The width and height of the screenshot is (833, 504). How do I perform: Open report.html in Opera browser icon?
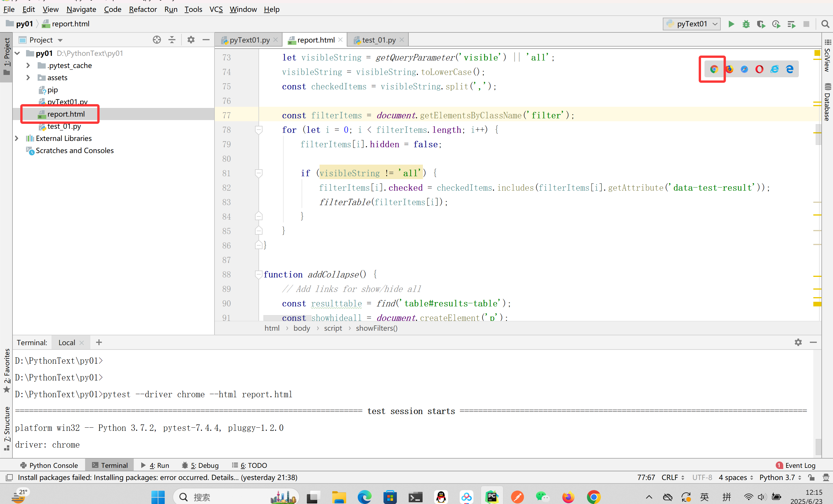[x=759, y=69]
